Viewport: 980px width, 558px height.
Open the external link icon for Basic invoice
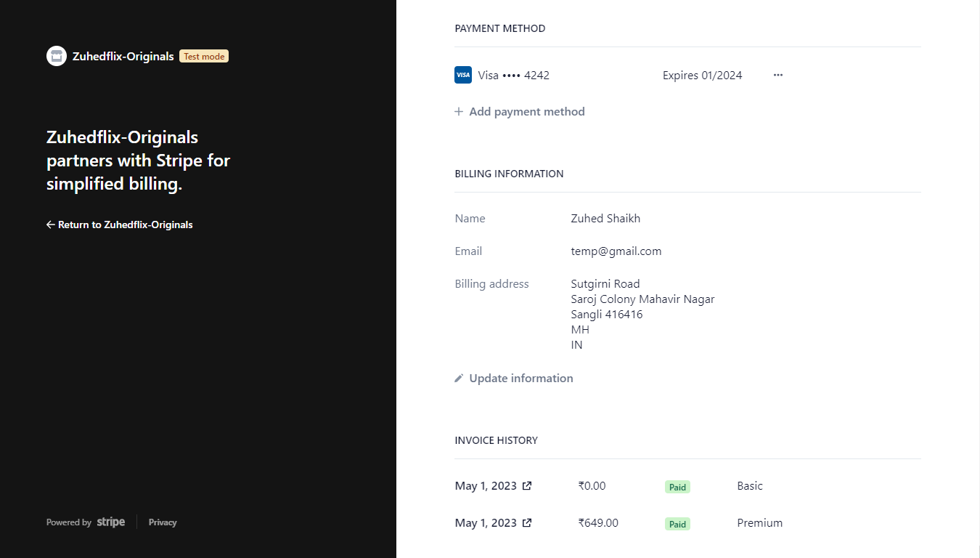[527, 486]
